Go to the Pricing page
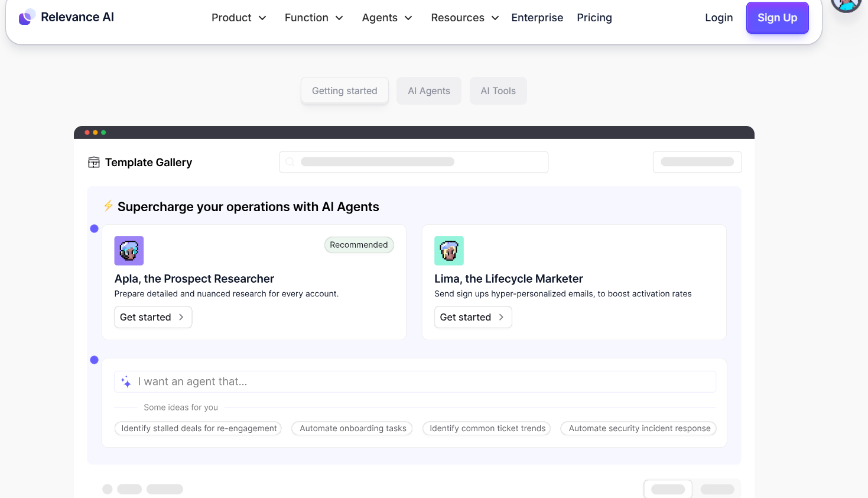The width and height of the screenshot is (868, 498). pyautogui.click(x=594, y=18)
